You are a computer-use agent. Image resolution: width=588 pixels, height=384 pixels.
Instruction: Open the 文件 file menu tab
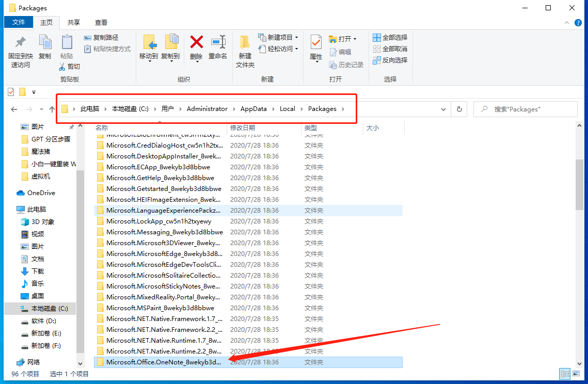(x=19, y=22)
